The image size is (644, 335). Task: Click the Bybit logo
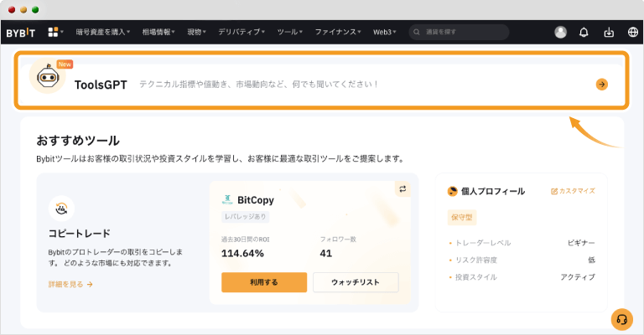(20, 33)
